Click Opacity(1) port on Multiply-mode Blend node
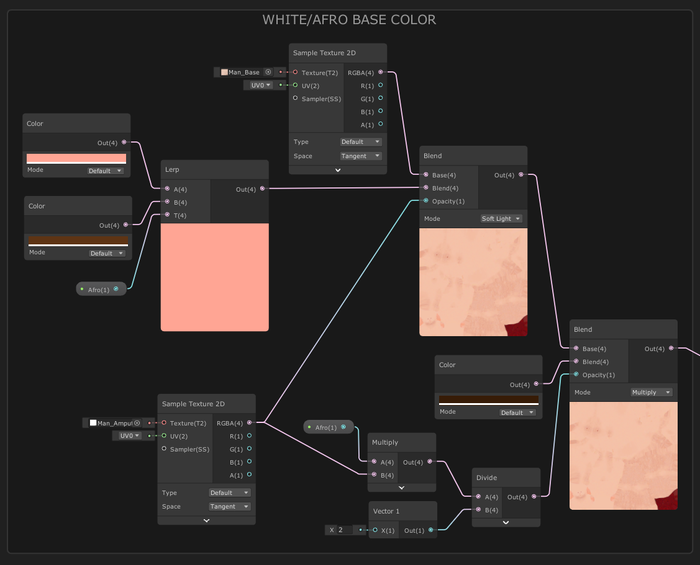The width and height of the screenshot is (700, 565). tap(576, 374)
